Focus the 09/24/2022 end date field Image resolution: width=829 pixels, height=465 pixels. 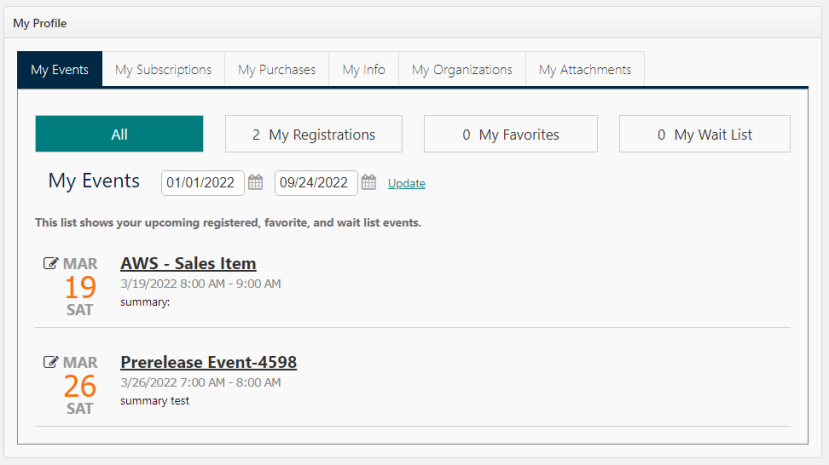click(316, 183)
